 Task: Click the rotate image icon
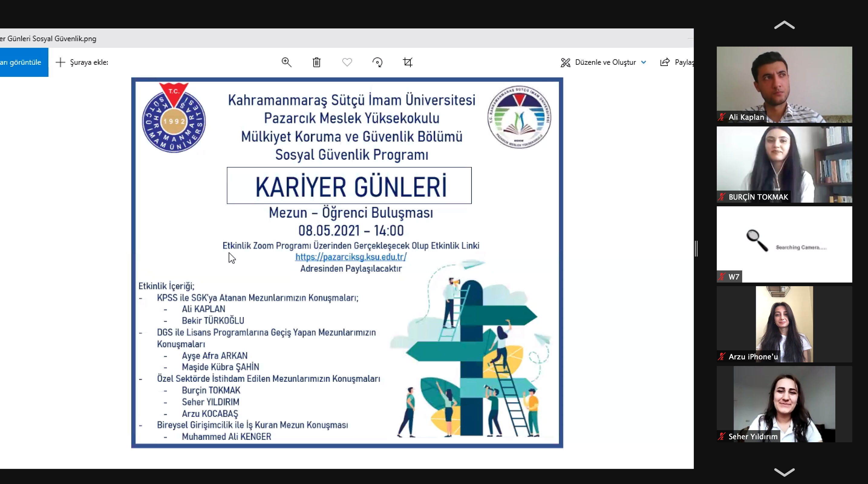377,62
